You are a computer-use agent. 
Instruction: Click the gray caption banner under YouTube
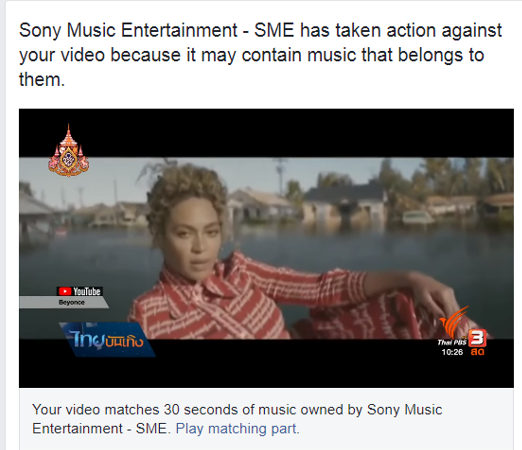click(x=64, y=302)
